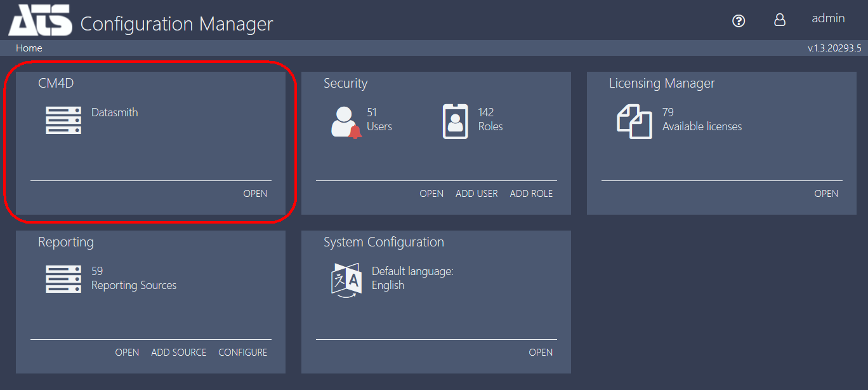This screenshot has height=390, width=868.
Task: Click the version number v.1.3.20293.5
Action: [834, 48]
